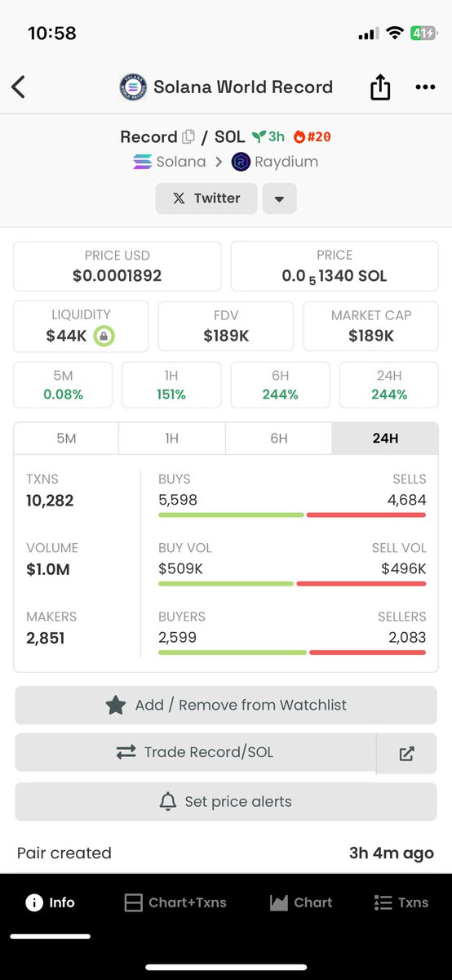
Task: Open the share icon
Action: [380, 87]
